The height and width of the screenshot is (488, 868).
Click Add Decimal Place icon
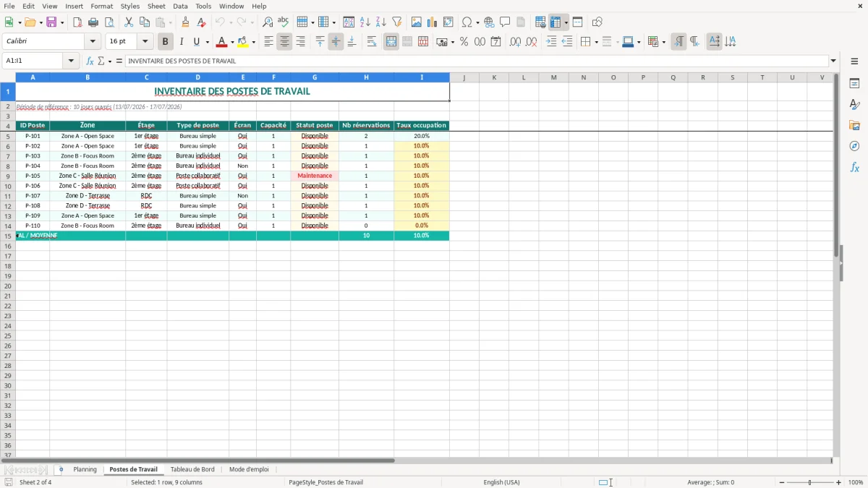pyautogui.click(x=516, y=42)
